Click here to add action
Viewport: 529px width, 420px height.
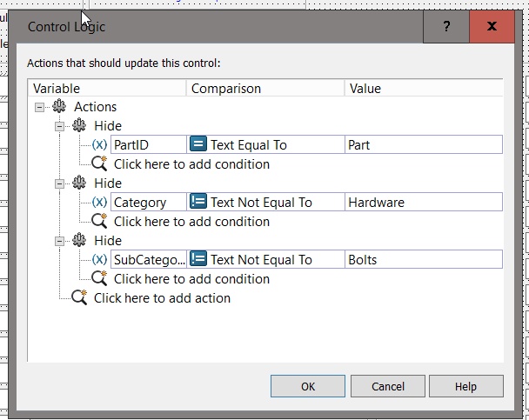click(162, 298)
